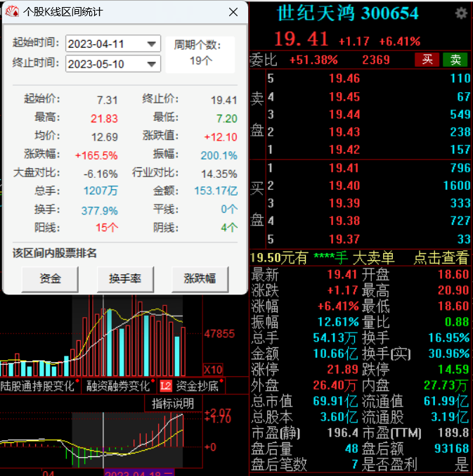Screen dimensions: 473x476
Task: Select buy level 3 price 19.39
Action: point(344,203)
